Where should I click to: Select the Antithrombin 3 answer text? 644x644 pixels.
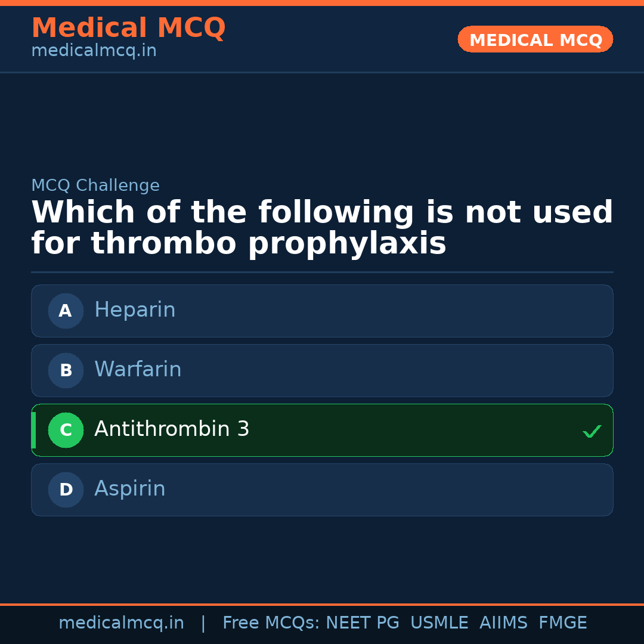click(x=172, y=429)
